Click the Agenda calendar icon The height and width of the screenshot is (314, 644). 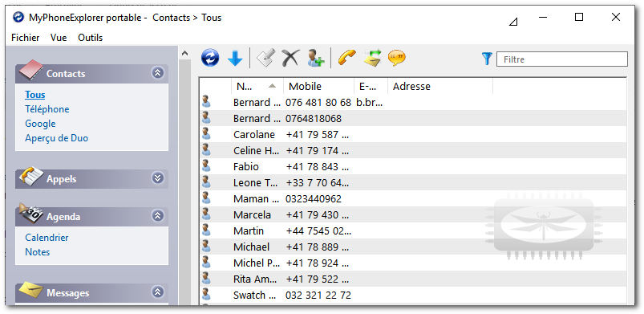coord(31,214)
